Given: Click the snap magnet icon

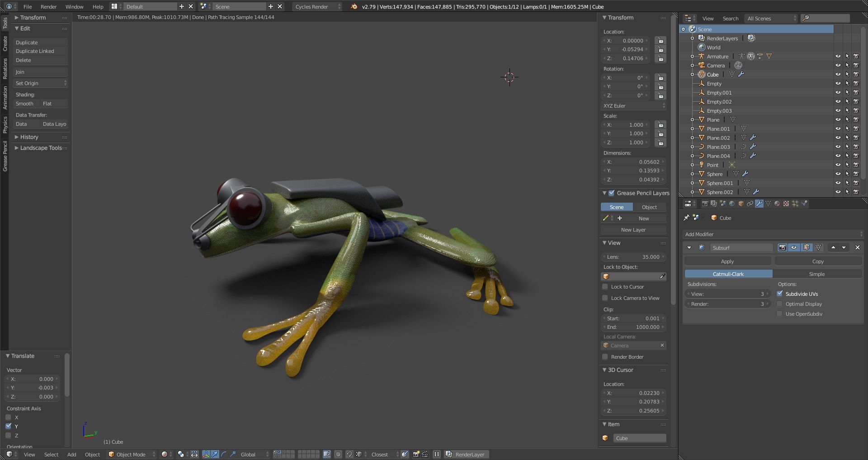Looking at the screenshot, I should 349,455.
